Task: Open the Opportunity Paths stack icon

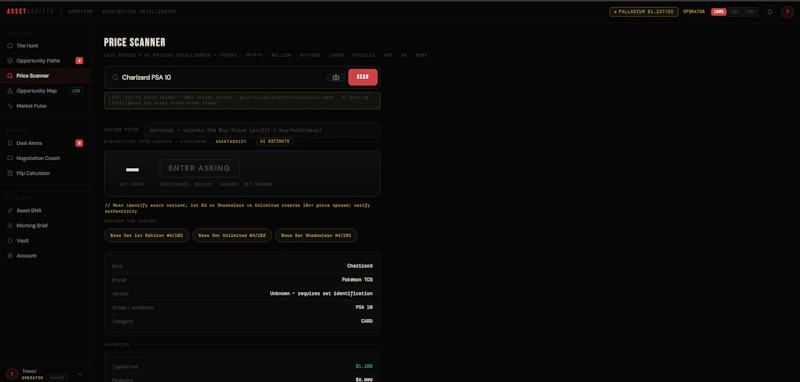Action: tap(10, 61)
